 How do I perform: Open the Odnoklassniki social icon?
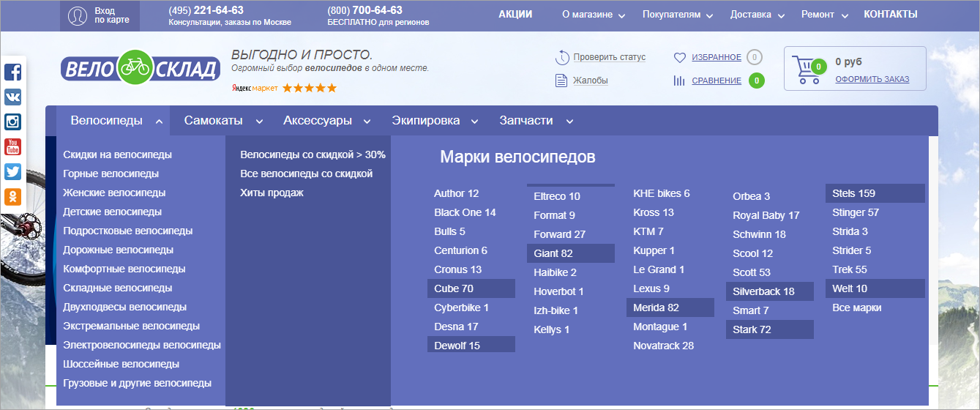(12, 196)
